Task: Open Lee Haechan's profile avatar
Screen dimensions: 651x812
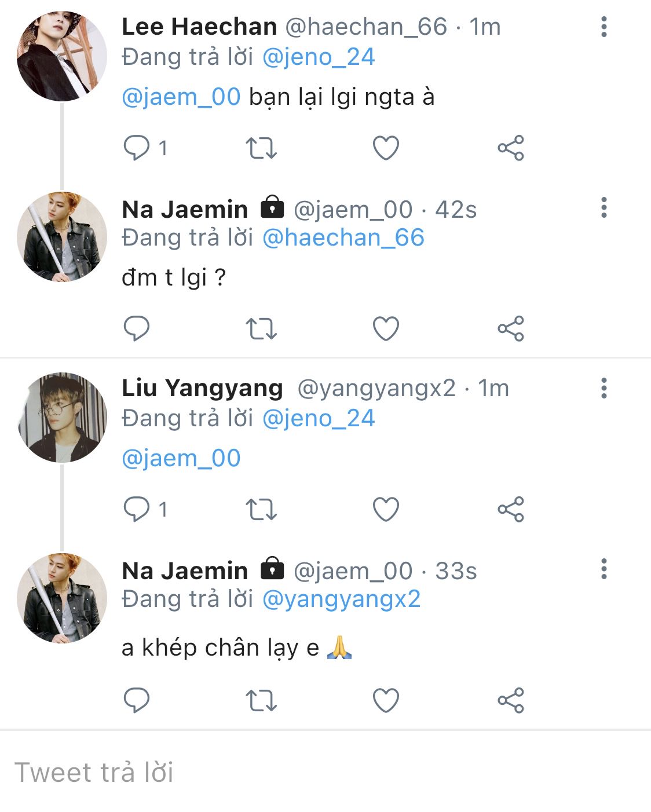Action: pos(62,56)
